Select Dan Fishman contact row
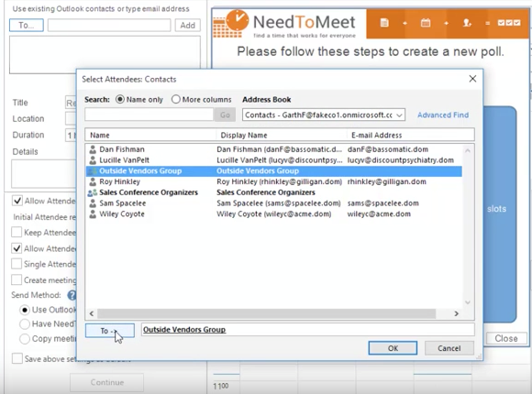 (274, 149)
